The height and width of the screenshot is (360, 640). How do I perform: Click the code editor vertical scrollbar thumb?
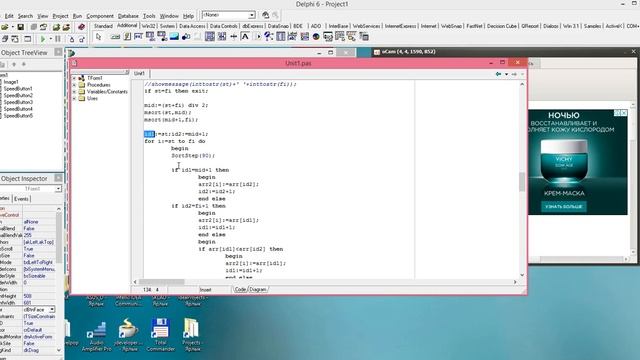(522, 182)
